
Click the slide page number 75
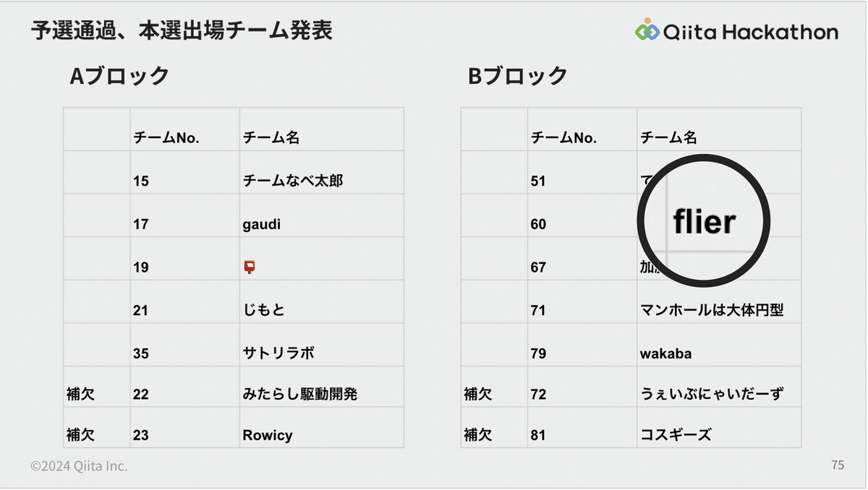pos(838,465)
